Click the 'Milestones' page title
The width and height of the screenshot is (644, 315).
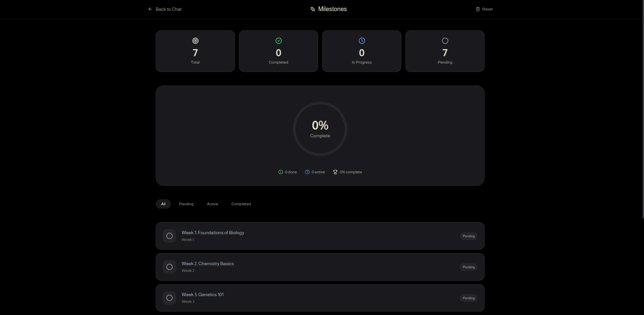332,9
